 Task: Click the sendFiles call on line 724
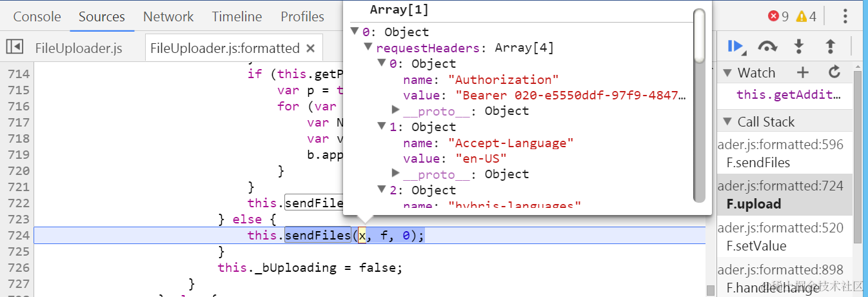click(319, 235)
